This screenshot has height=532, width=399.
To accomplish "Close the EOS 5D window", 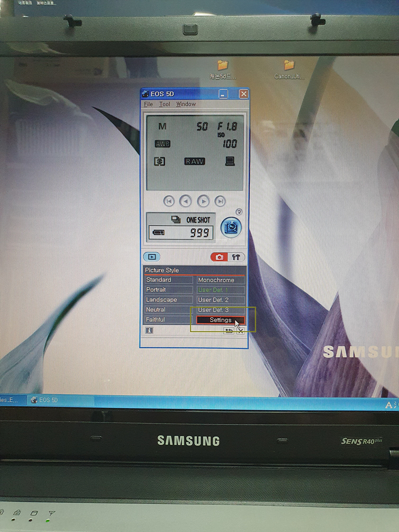I will click(244, 94).
